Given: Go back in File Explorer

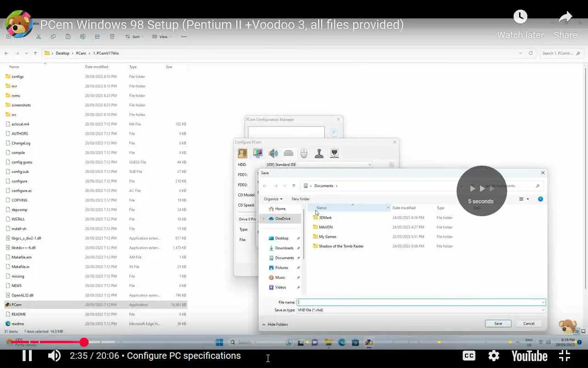Looking at the screenshot, I should point(6,53).
